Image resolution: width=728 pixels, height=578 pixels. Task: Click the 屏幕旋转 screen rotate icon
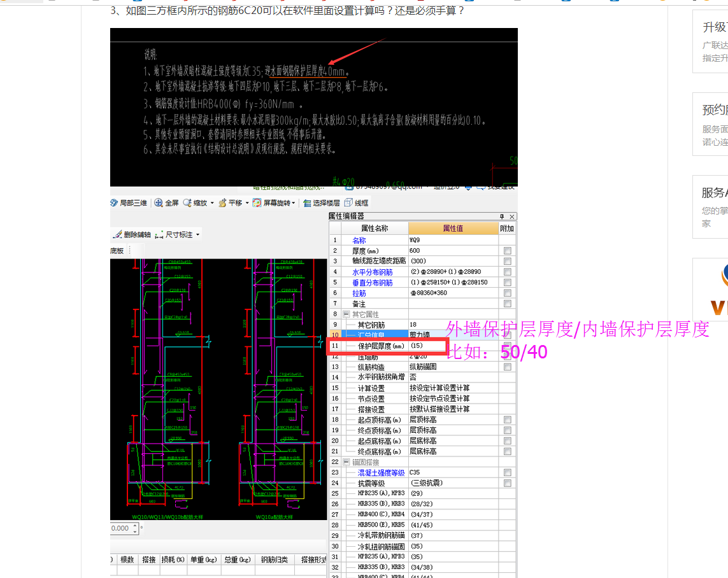coord(257,202)
